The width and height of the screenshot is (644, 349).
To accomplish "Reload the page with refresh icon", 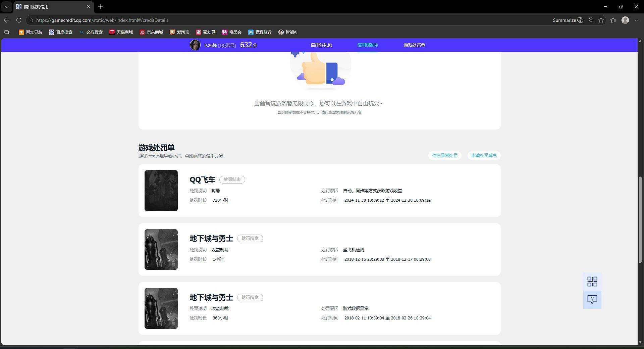I will point(19,20).
